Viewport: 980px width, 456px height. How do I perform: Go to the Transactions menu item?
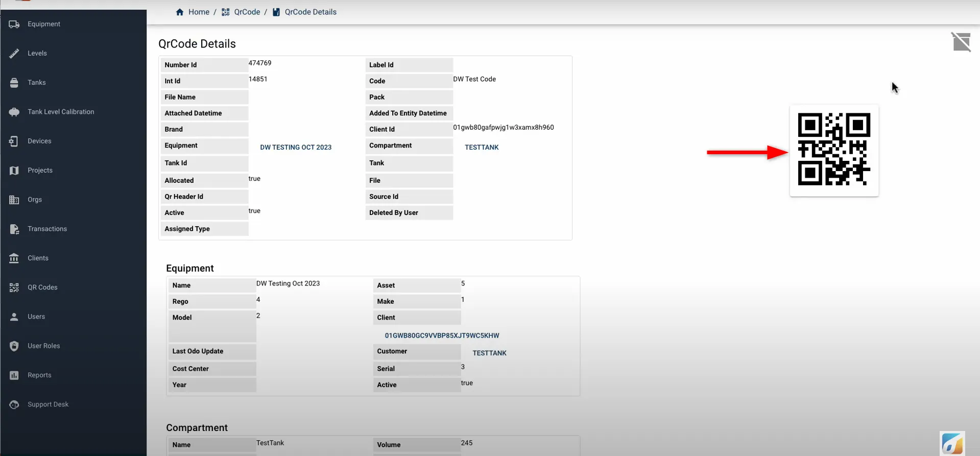click(x=47, y=229)
